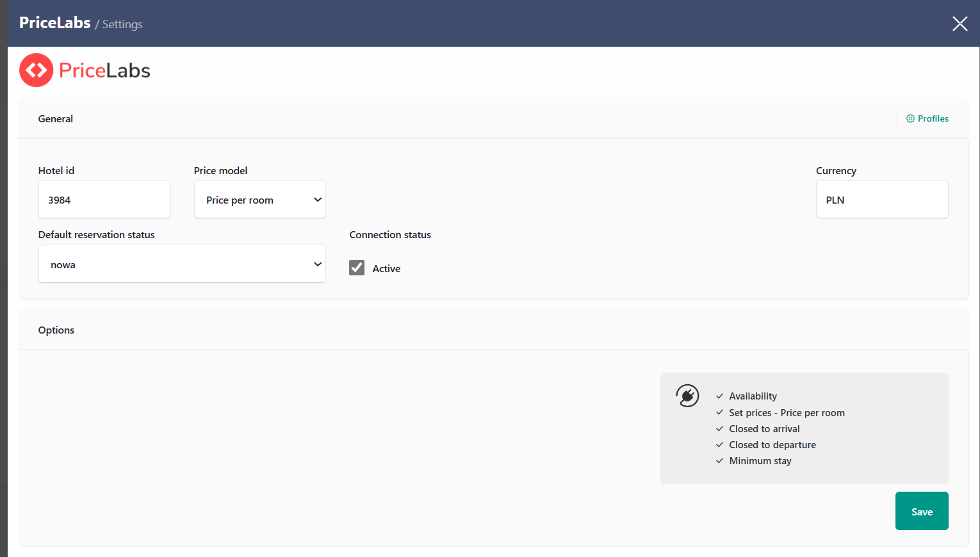Screen dimensions: 980x557
Task: Click the checkmark icon beside Set prices
Action: coord(719,413)
